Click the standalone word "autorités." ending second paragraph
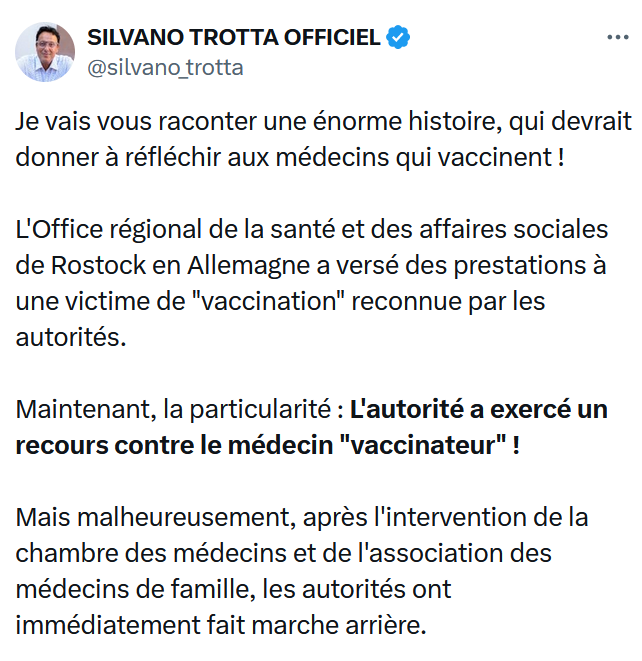642x661 pixels. pos(71,338)
